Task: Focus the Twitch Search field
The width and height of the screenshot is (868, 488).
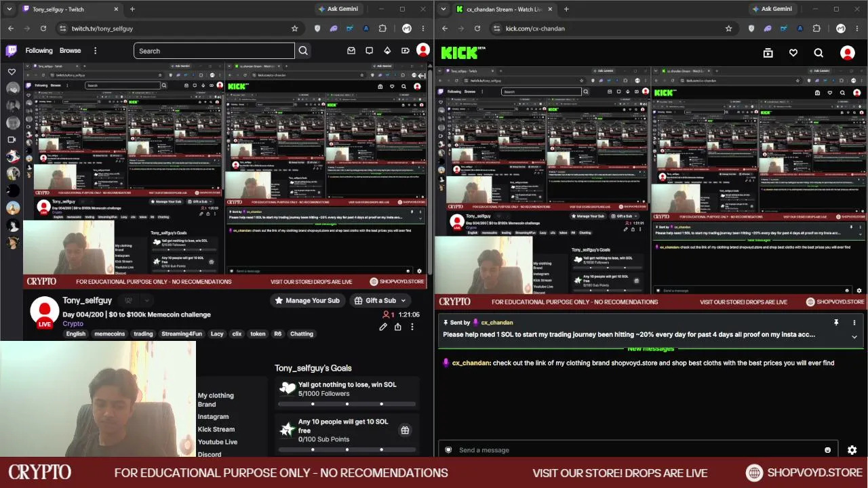Action: point(214,51)
